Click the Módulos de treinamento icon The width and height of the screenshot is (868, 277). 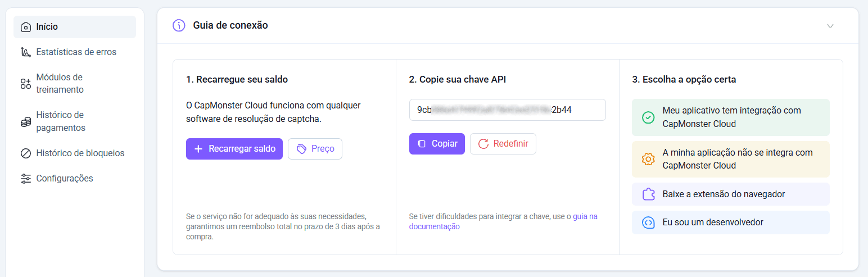click(25, 84)
